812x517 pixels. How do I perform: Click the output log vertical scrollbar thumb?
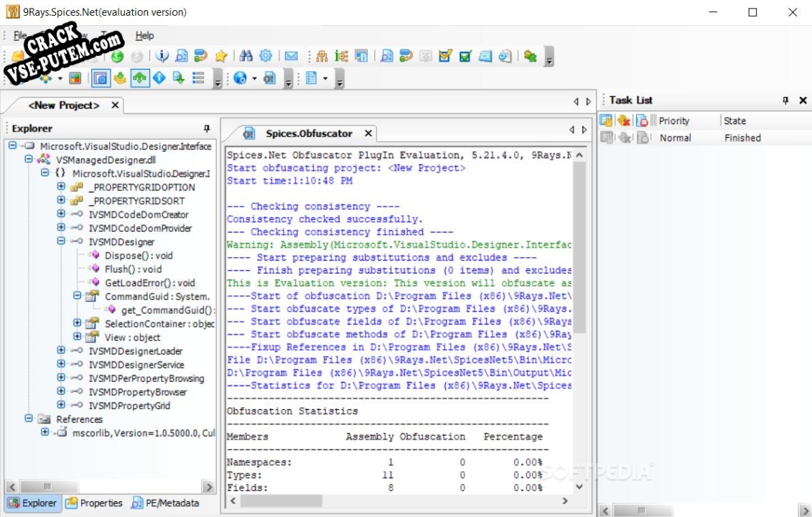tap(579, 248)
